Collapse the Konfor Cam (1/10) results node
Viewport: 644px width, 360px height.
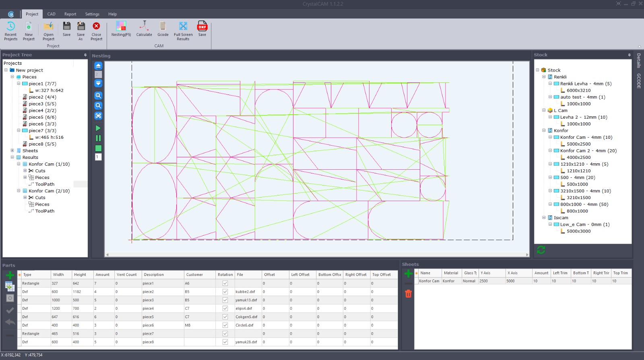[19, 164]
